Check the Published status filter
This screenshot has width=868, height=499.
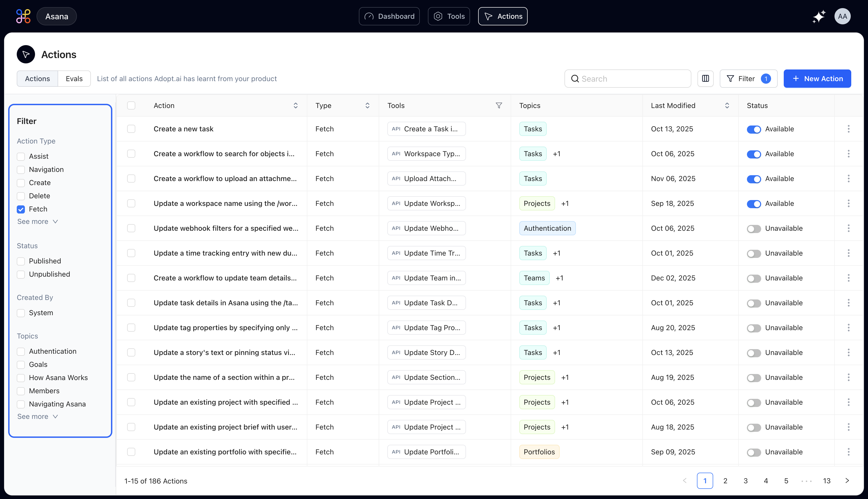tap(21, 261)
